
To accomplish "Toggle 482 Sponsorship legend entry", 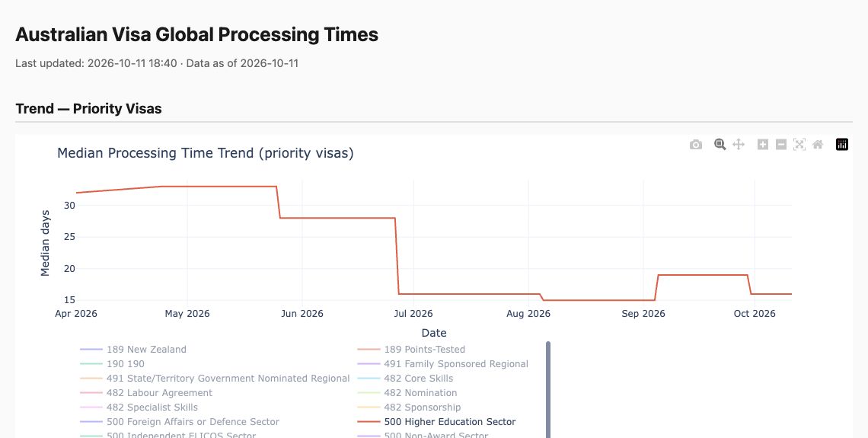I will point(409,408).
